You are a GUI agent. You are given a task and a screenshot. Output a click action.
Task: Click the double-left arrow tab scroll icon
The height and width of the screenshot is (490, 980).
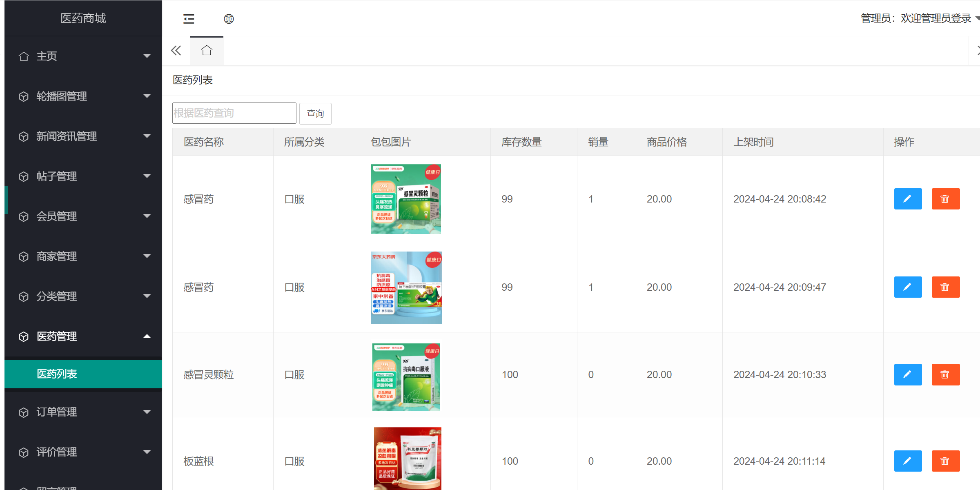(176, 51)
